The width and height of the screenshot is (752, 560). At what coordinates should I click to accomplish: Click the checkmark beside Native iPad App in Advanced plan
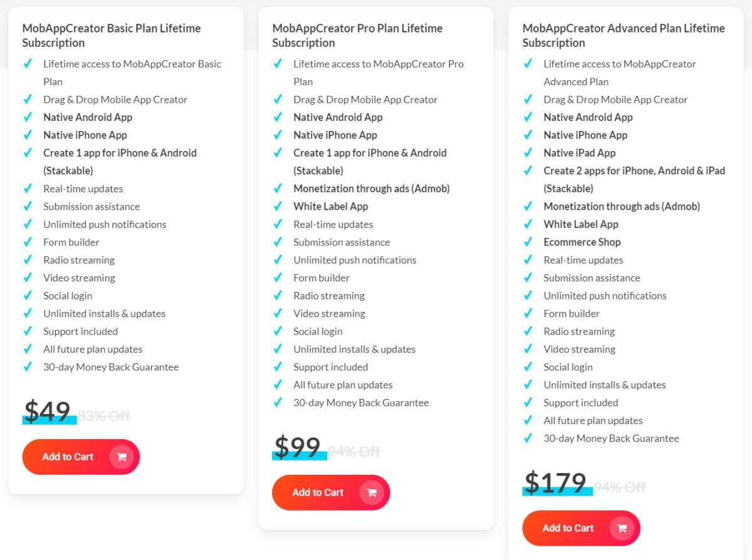coord(528,153)
